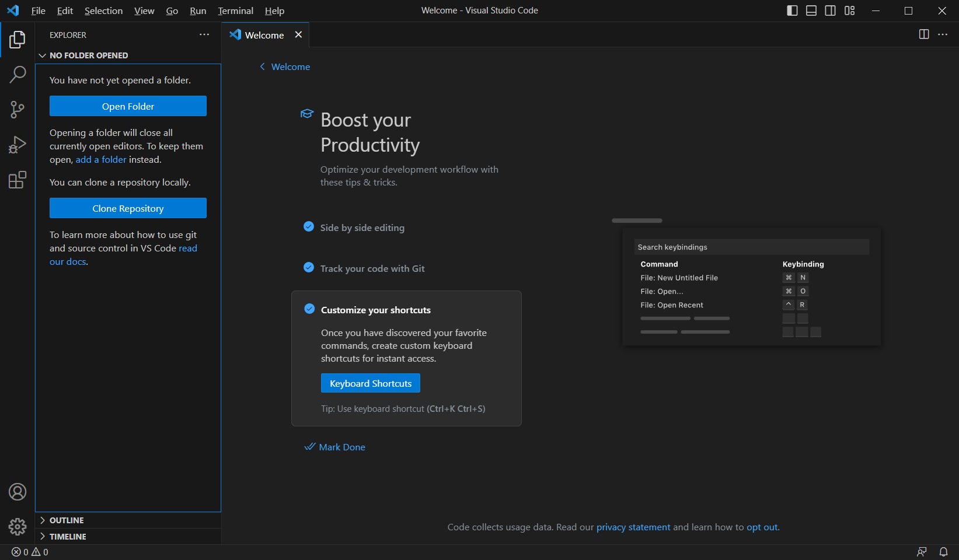Screen dimensions: 959x560
Task: Open the privacy statement link
Action: click(x=633, y=527)
